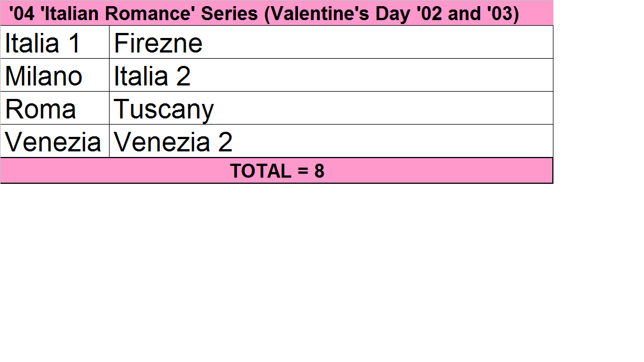644x362 pixels.
Task: Click the digit '2' after second-column Venezia
Action: [x=225, y=142]
